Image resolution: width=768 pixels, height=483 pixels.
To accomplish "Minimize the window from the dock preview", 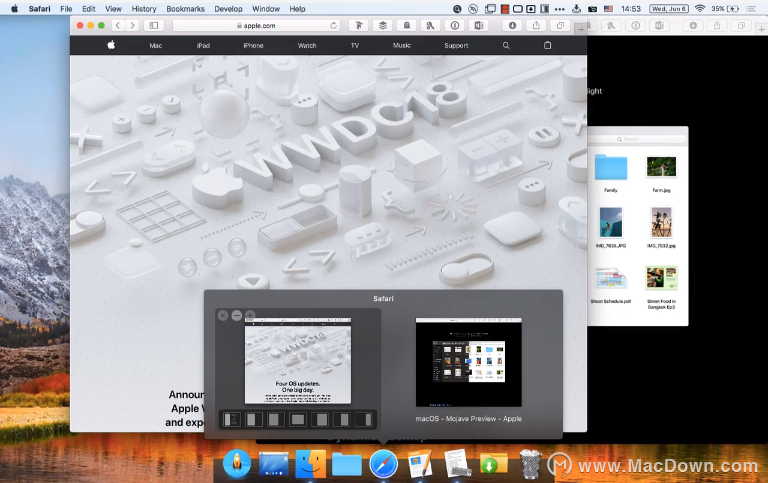I will (x=237, y=315).
